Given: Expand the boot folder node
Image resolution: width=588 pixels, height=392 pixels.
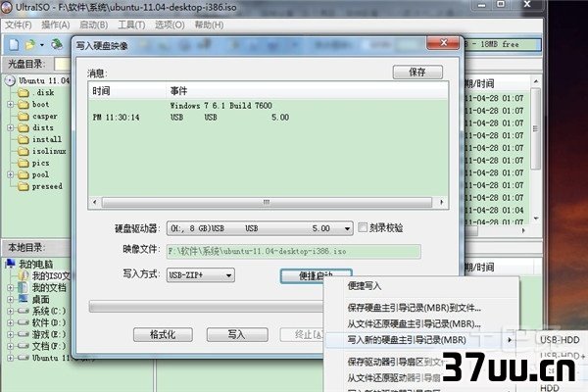Looking at the screenshot, I should coord(11,104).
